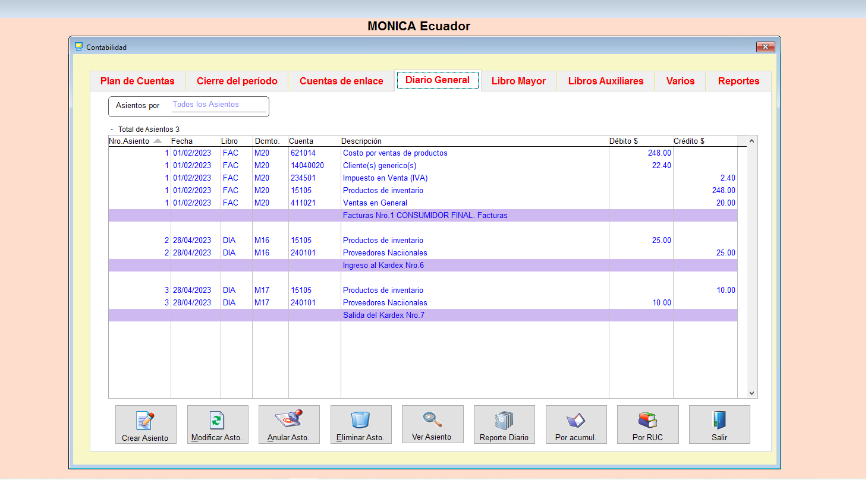The height and width of the screenshot is (483, 868).
Task: Click the Modificar Asto. refresh document icon
Action: click(217, 420)
